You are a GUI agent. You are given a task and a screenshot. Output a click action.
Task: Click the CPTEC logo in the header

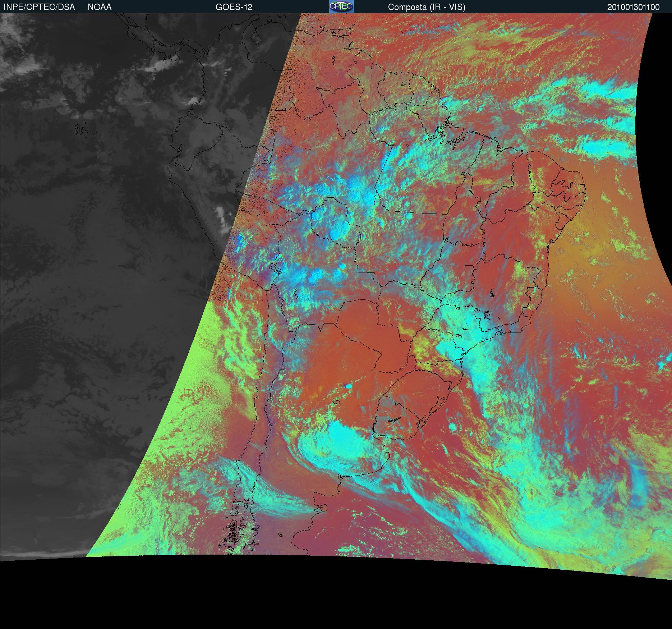341,6
